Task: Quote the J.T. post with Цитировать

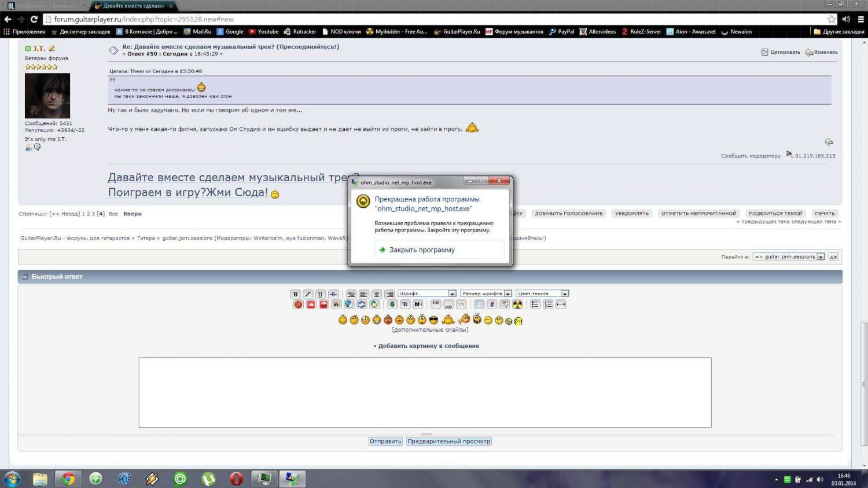Action: pos(781,52)
